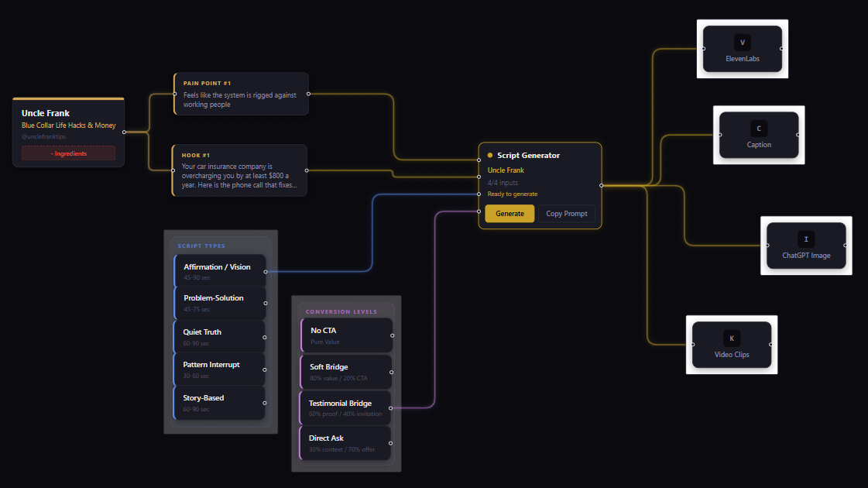Choose Affirmation / Vision script type

[221, 271]
